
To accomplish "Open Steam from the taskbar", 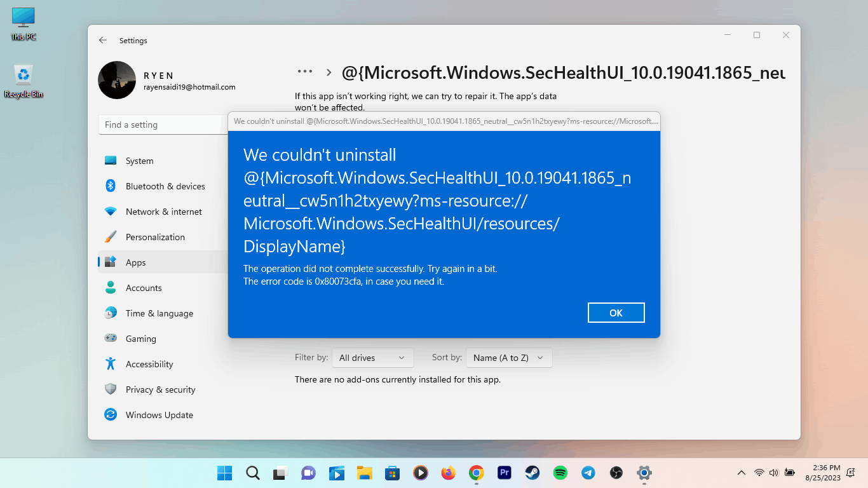I will click(532, 473).
